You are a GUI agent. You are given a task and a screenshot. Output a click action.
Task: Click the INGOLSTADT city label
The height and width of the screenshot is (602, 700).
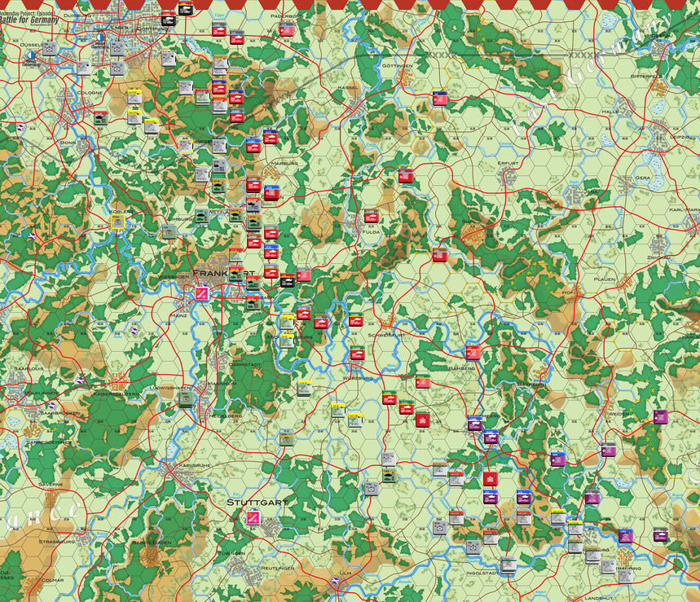pos(482,573)
